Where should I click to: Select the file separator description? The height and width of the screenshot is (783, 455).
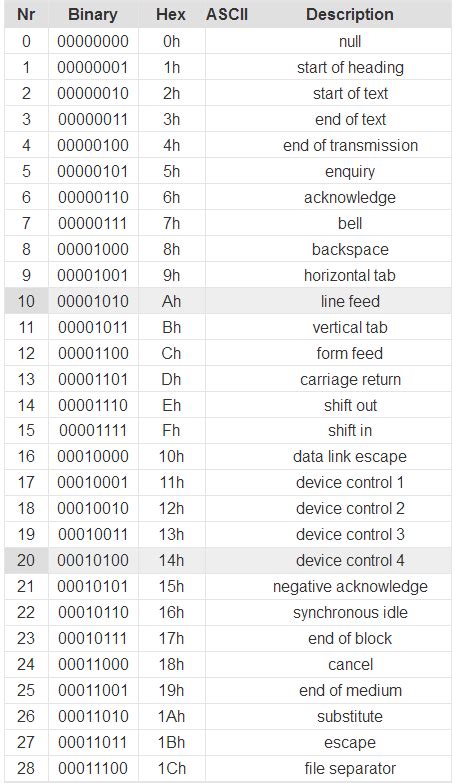coord(350,768)
